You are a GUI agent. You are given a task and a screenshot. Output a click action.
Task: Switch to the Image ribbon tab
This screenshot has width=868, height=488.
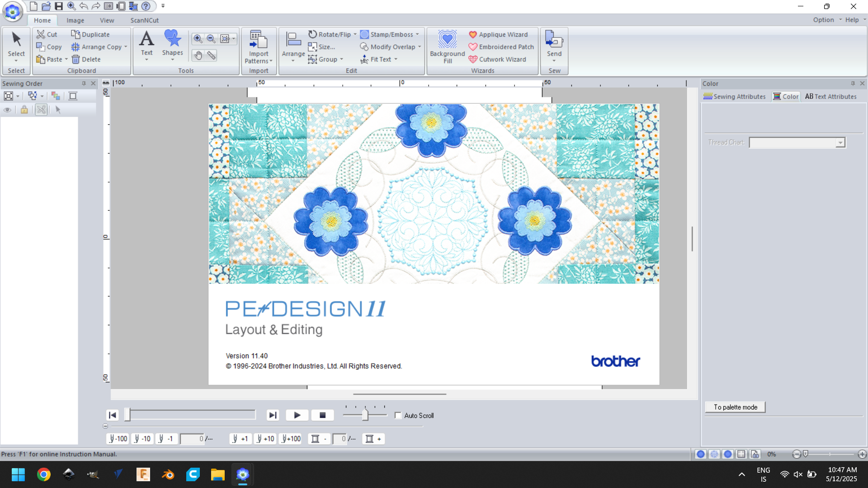(x=75, y=20)
